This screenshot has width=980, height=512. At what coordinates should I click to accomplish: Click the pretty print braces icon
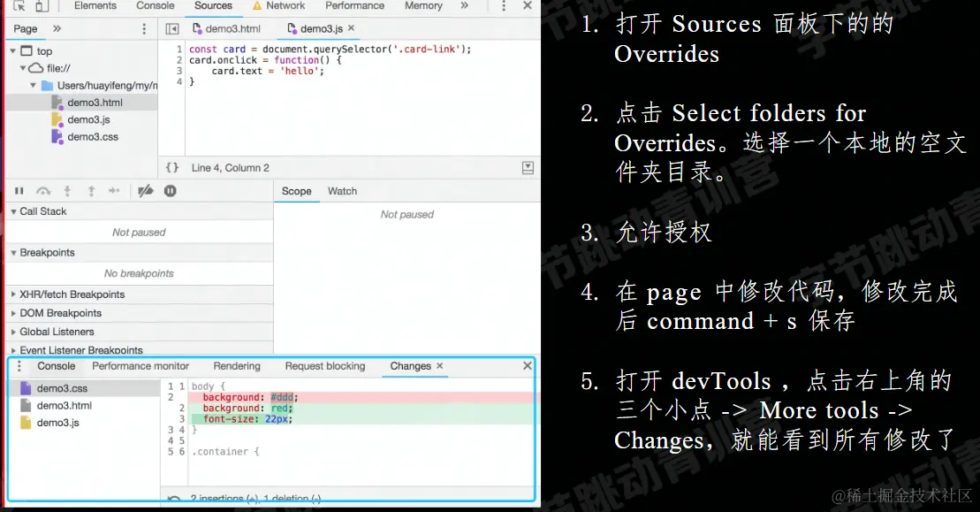click(171, 167)
